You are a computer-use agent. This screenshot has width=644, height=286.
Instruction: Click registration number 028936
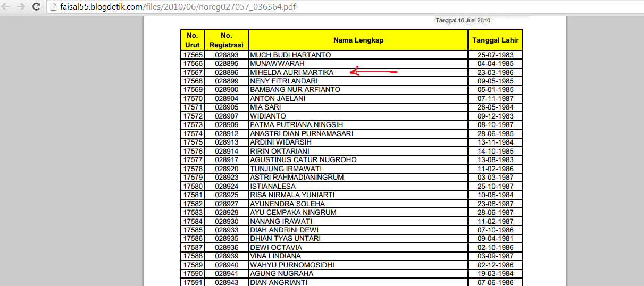click(x=227, y=247)
